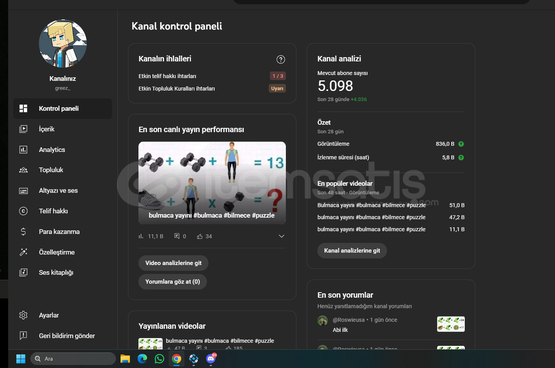Open Para kazanma dollar icon item
The image size is (555, 368).
coord(23,232)
